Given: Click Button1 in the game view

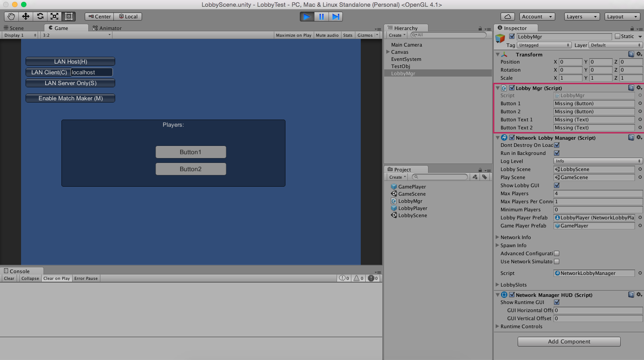Looking at the screenshot, I should (x=191, y=152).
